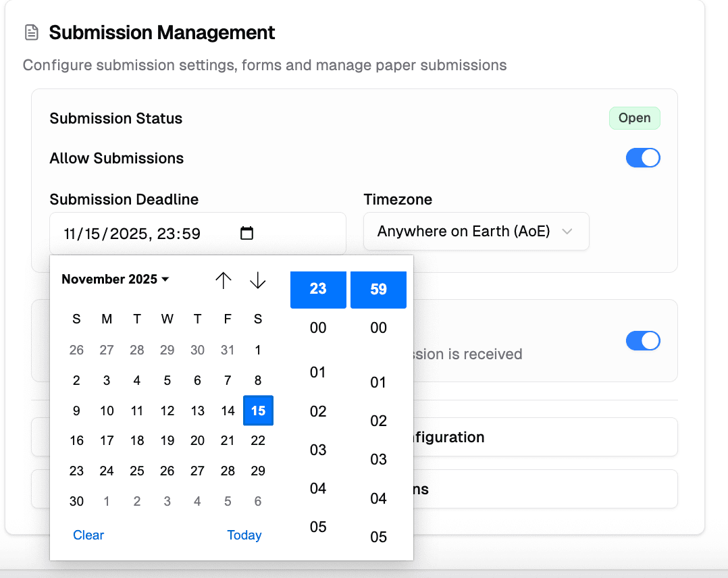Image resolution: width=728 pixels, height=578 pixels.
Task: Disable the Allow Submissions toggle
Action: pyautogui.click(x=642, y=157)
